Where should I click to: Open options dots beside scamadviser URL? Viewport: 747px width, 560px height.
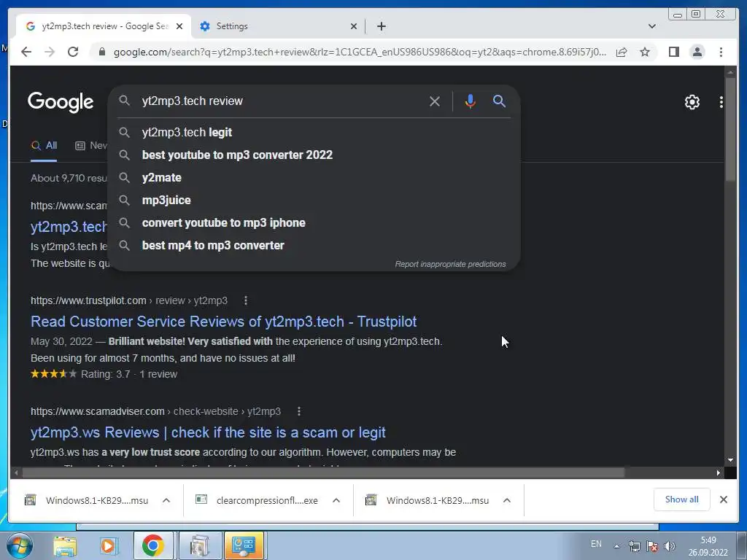coord(298,411)
